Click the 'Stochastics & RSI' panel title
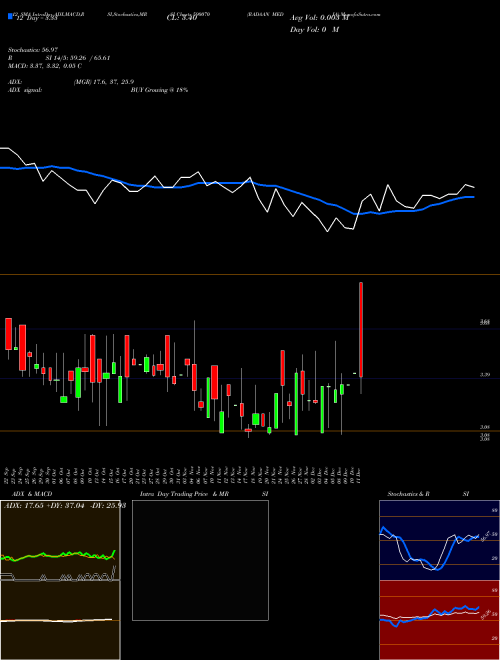The image size is (500, 660). click(428, 494)
